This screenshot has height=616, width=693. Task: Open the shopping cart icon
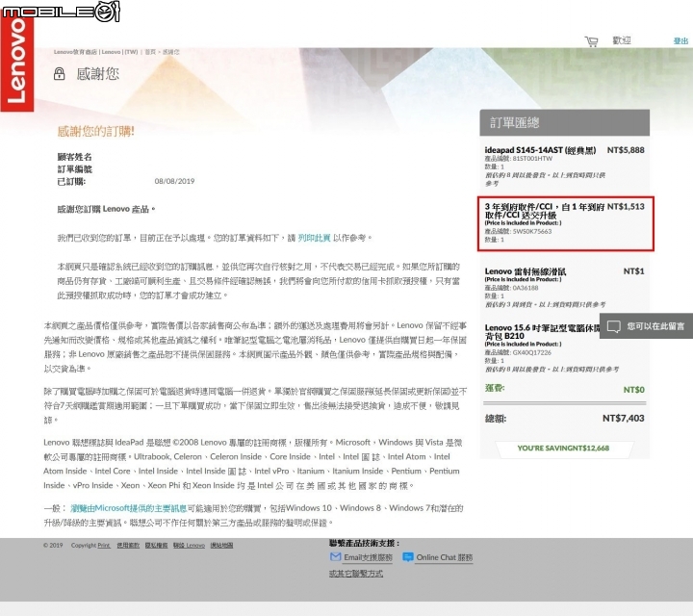[591, 41]
